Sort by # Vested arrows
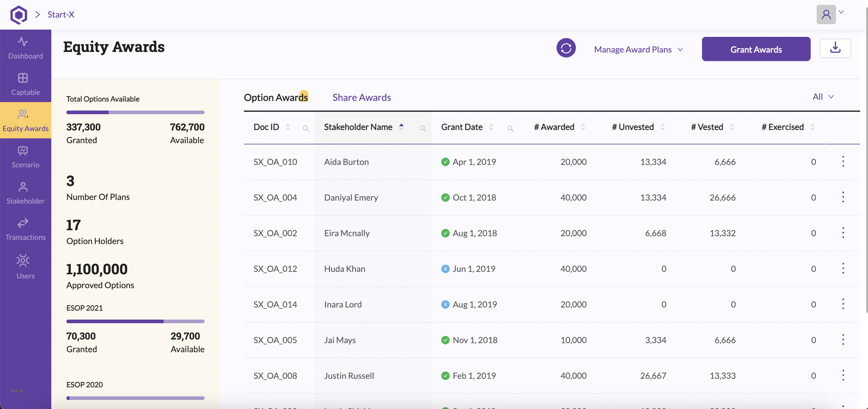 tap(732, 127)
